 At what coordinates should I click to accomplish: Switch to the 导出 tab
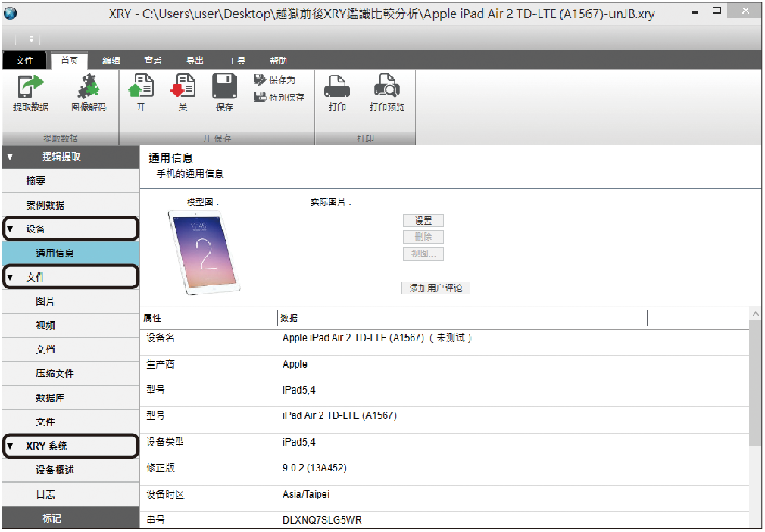(x=195, y=61)
